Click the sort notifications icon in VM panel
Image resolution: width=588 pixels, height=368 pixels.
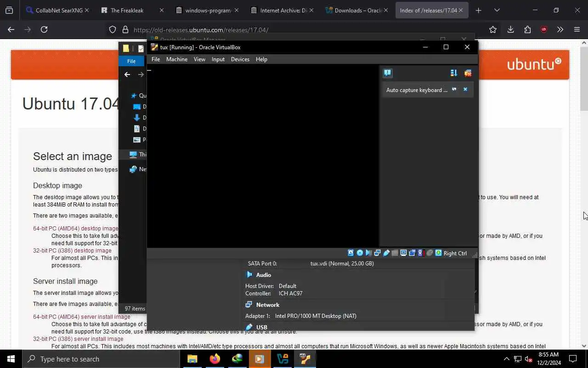click(x=454, y=73)
